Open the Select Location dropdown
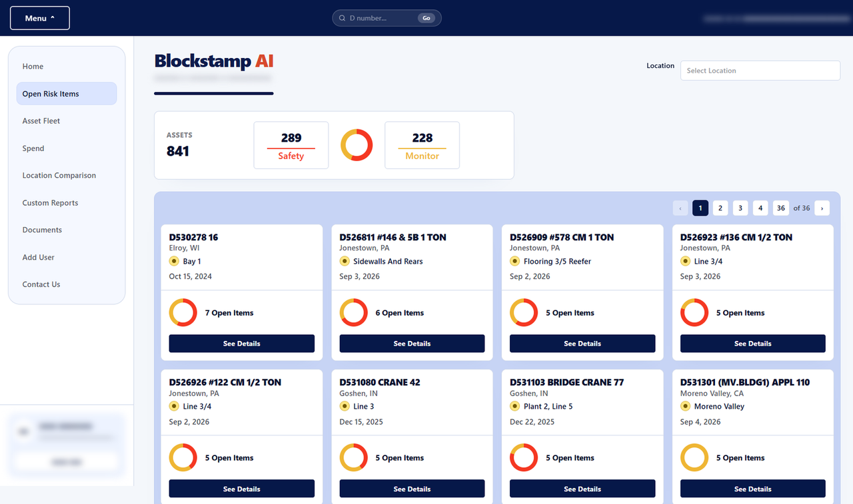 click(x=760, y=71)
